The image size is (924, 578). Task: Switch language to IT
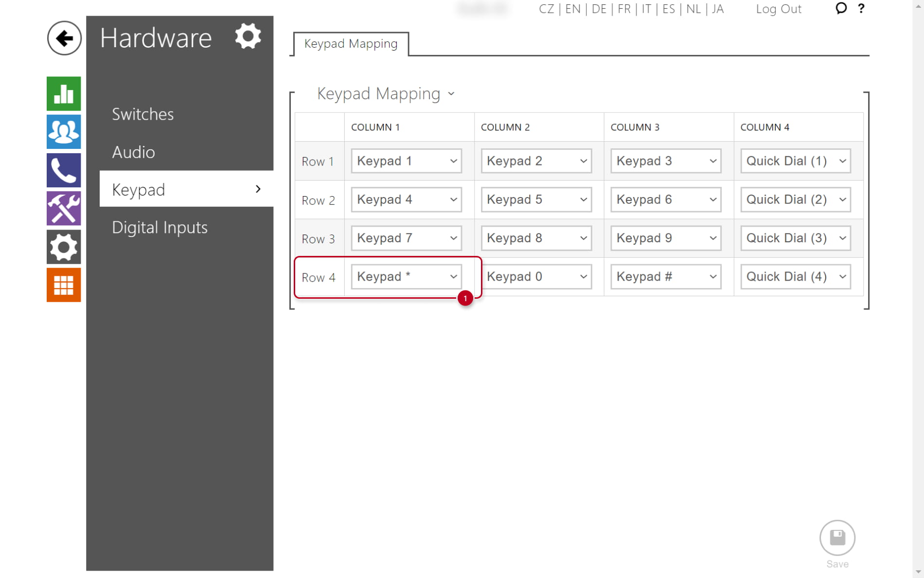646,9
